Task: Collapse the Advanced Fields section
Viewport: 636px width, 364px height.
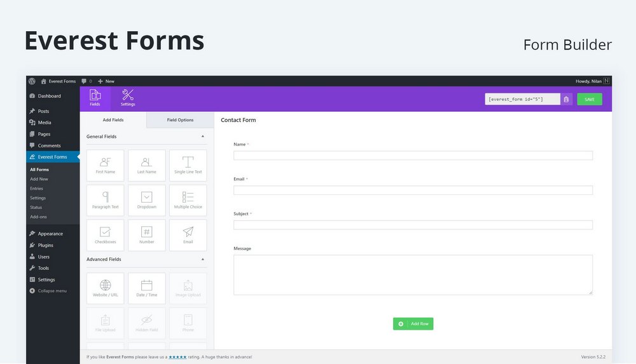Action: [203, 259]
